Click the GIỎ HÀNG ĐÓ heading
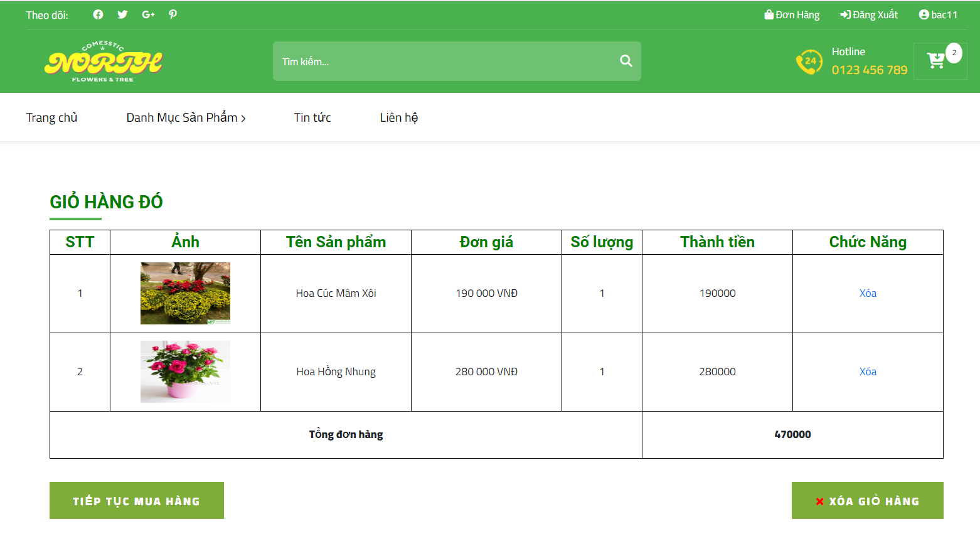 [x=106, y=201]
